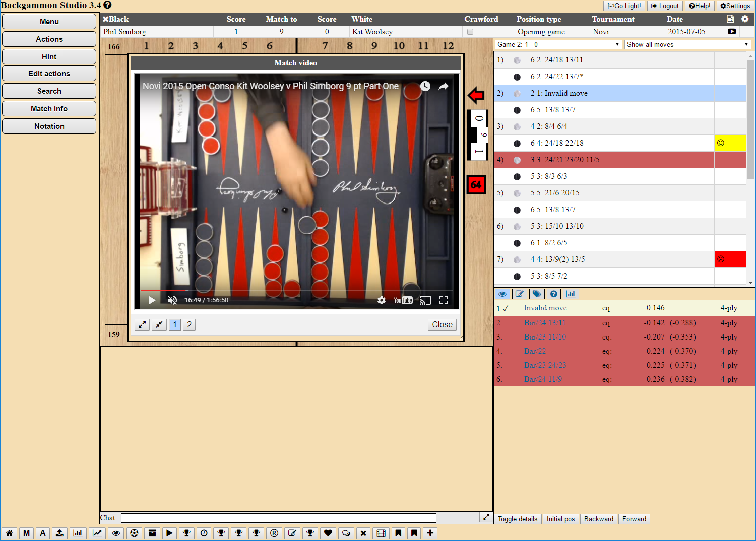
Task: Click the tags icon in analysis panel
Action: pyautogui.click(x=537, y=294)
